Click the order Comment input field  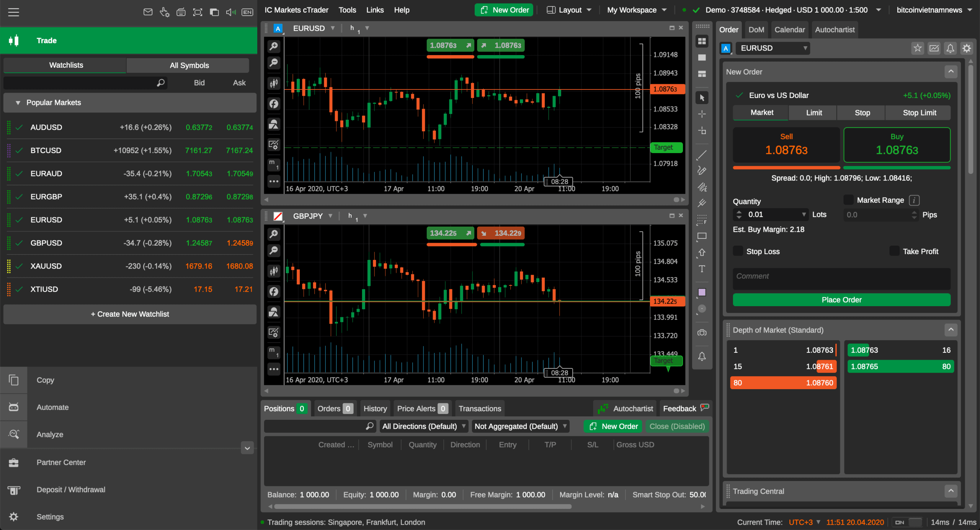click(841, 278)
